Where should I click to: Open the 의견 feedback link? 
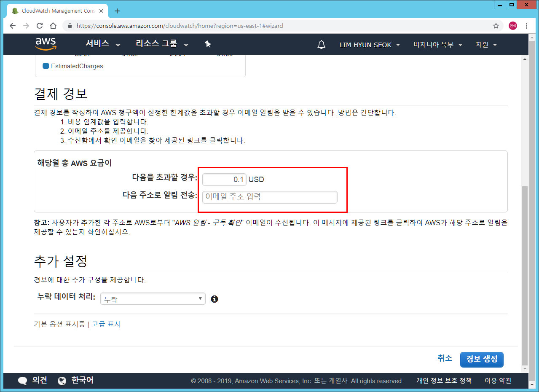pos(40,381)
